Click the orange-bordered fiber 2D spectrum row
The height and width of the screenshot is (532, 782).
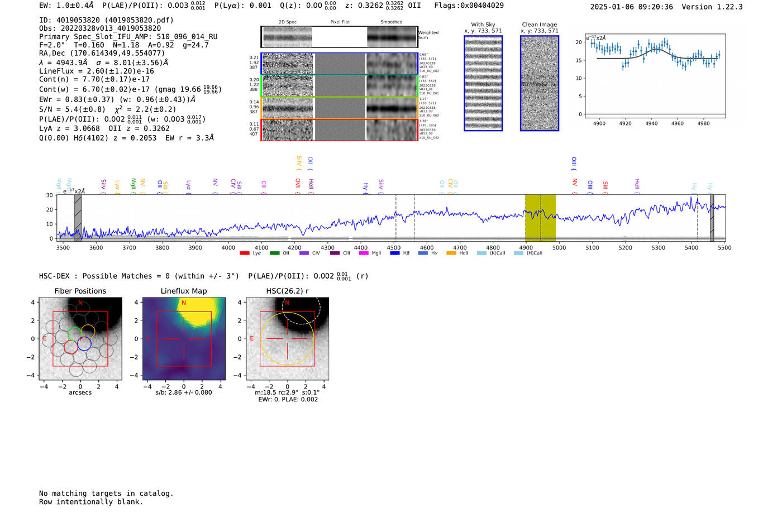pyautogui.click(x=339, y=108)
